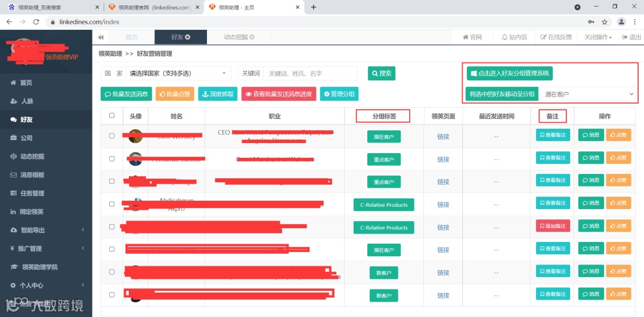Click 退出 to log out

click(631, 37)
